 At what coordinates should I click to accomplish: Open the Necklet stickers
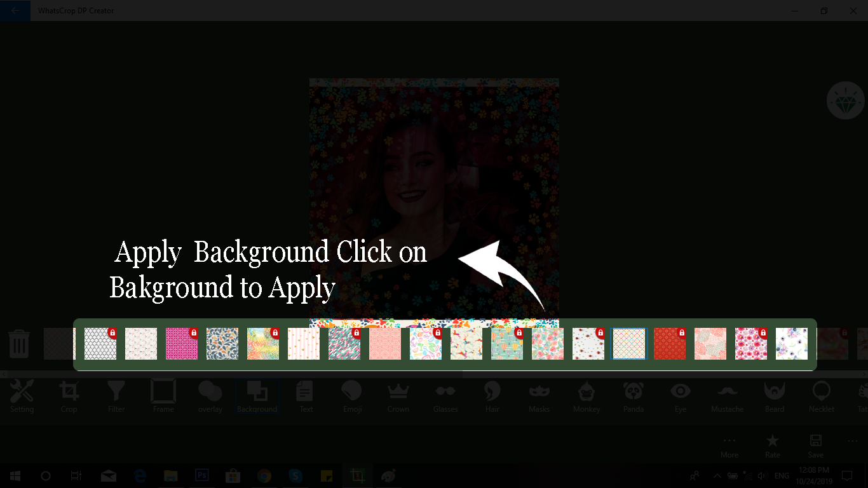tap(822, 396)
